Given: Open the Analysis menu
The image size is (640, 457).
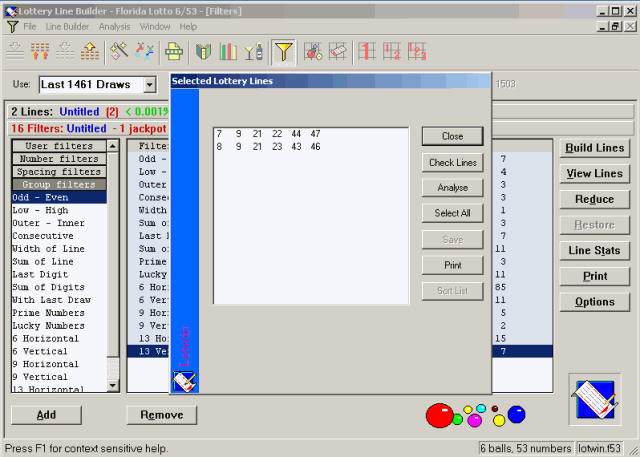Looking at the screenshot, I should point(114,27).
